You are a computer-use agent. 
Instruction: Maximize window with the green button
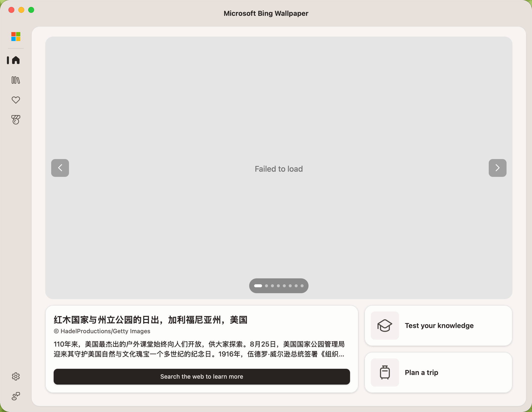point(31,10)
